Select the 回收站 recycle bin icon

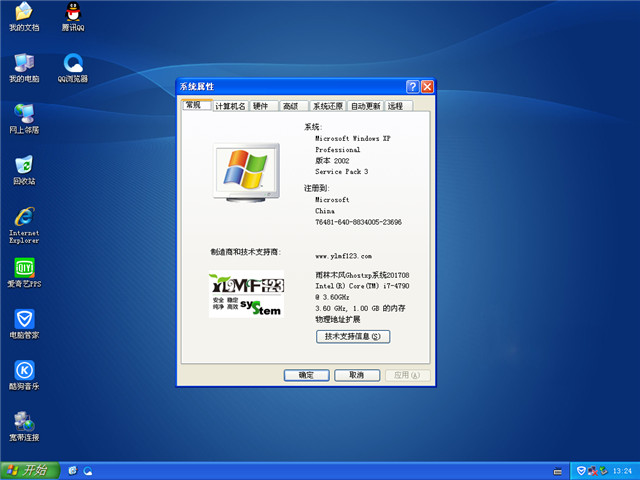pyautogui.click(x=24, y=170)
